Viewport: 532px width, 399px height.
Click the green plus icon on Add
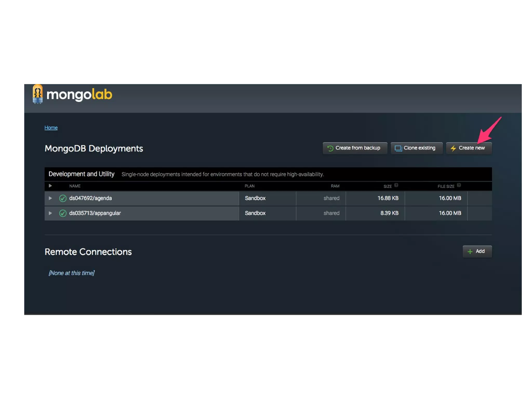tap(470, 251)
